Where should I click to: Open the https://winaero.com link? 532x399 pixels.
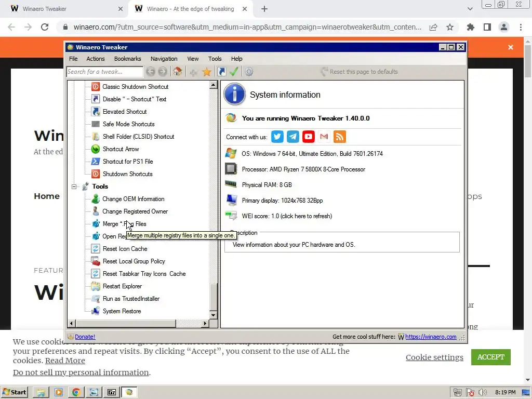pos(431,337)
